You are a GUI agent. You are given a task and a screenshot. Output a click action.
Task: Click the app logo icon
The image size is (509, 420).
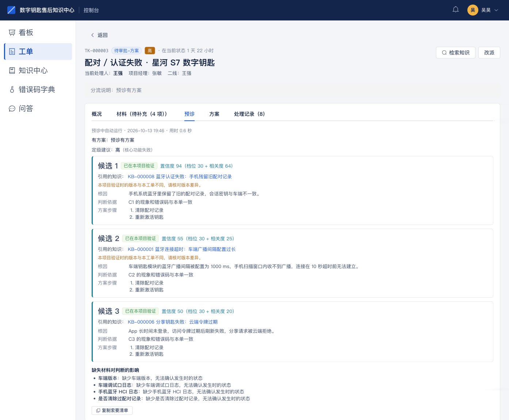click(x=11, y=10)
